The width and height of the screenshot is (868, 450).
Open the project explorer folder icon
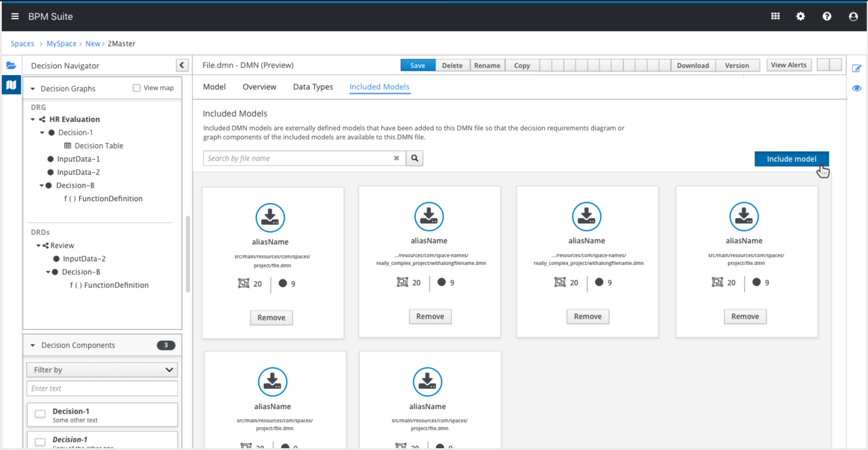[x=11, y=65]
